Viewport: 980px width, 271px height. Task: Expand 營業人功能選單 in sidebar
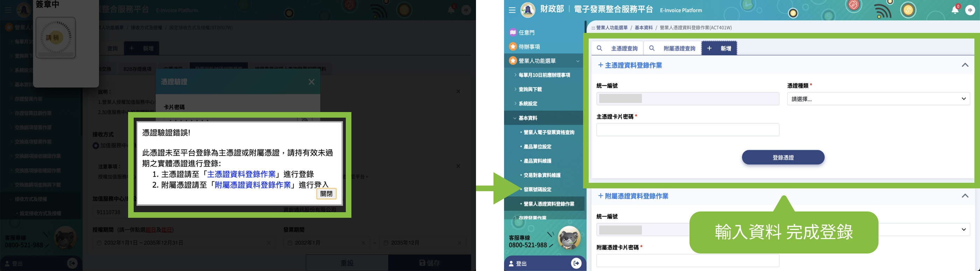537,61
